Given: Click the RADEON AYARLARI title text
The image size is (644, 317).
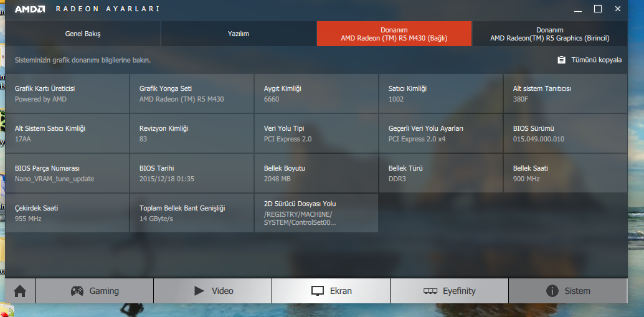Looking at the screenshot, I should pos(108,9).
